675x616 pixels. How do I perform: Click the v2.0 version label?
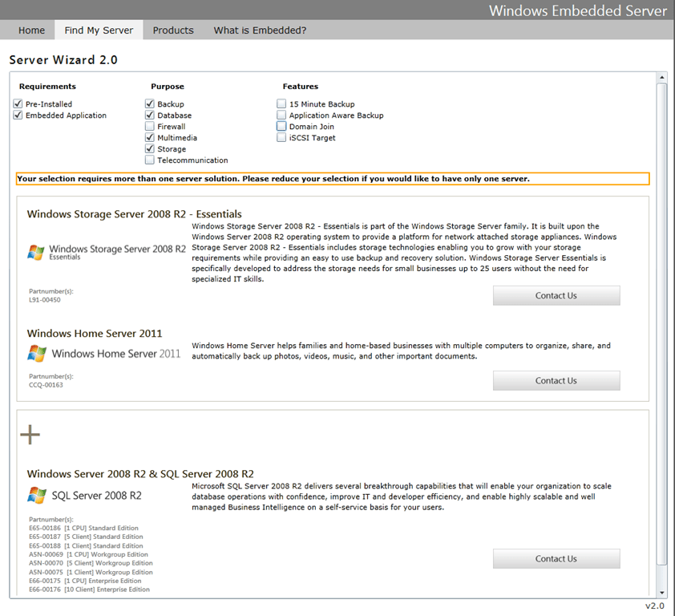click(655, 606)
